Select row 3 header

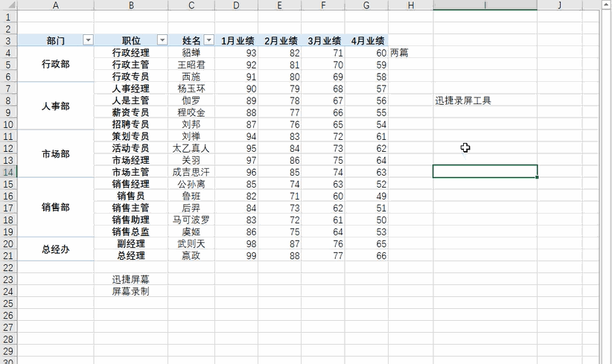pos(8,41)
